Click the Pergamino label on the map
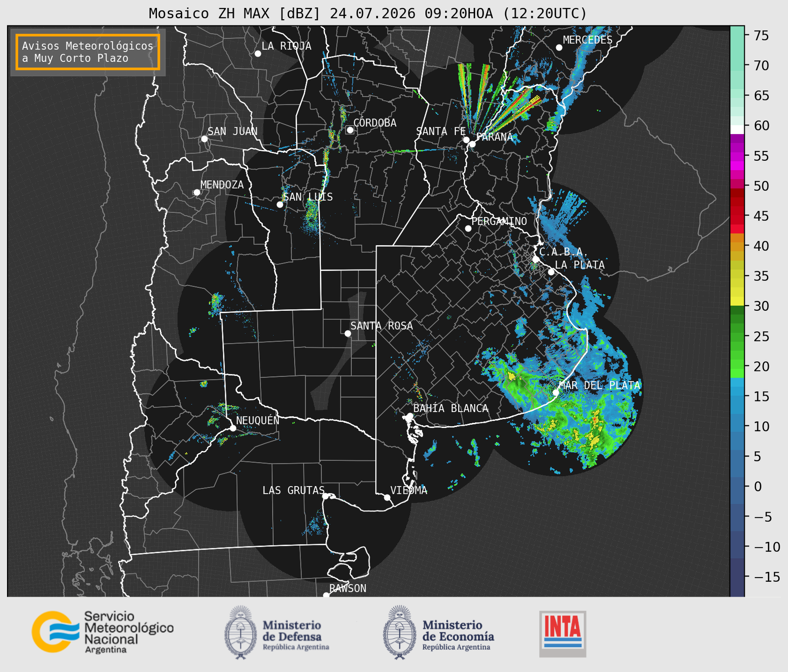The height and width of the screenshot is (672, 788). coord(499,221)
